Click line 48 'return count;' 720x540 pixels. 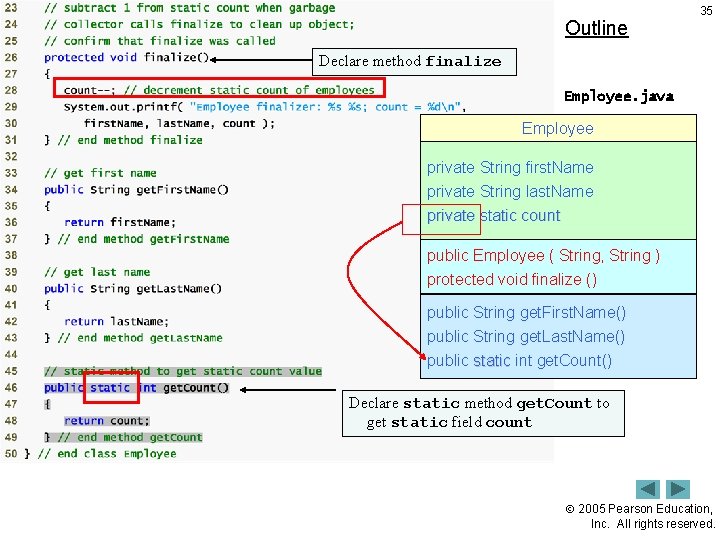coord(107,421)
